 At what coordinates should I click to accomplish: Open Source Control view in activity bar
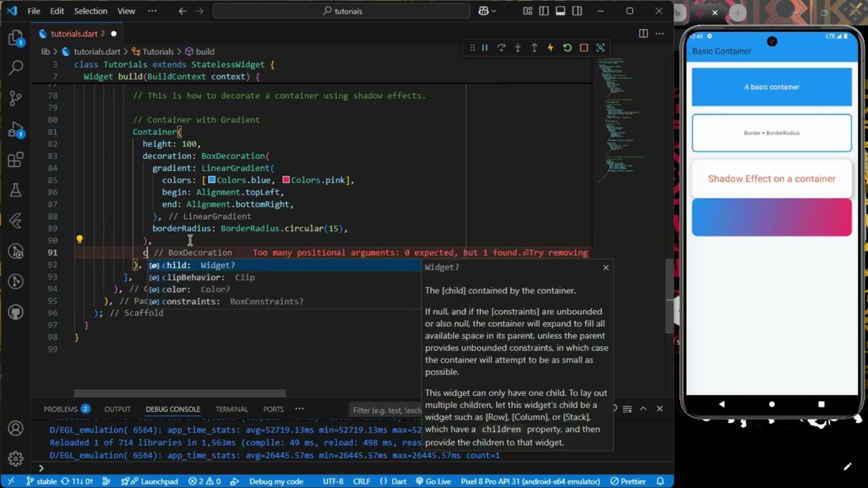16,98
